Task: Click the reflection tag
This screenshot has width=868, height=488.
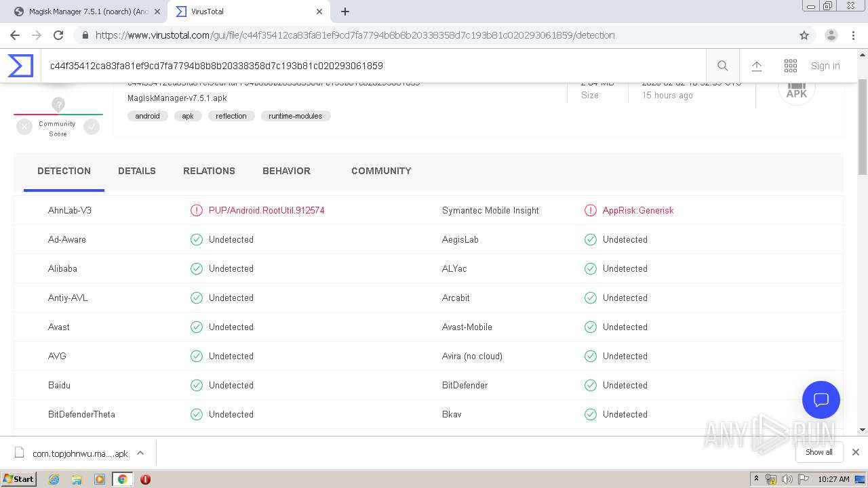Action: tap(231, 116)
